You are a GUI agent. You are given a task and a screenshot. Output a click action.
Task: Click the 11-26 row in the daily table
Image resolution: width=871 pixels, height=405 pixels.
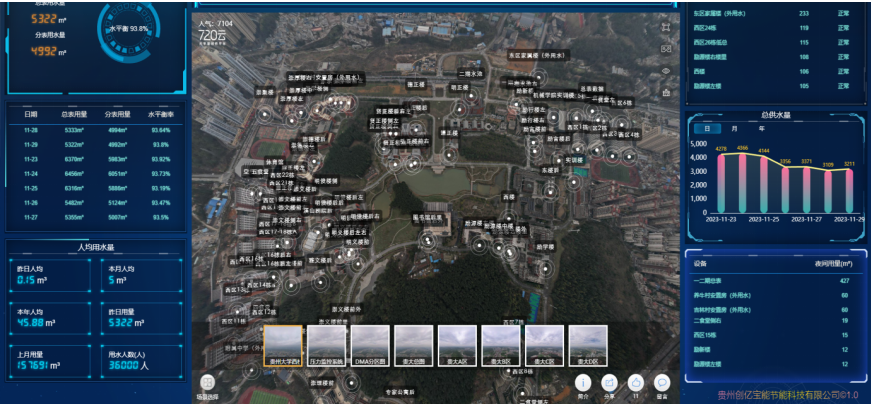pos(95,130)
